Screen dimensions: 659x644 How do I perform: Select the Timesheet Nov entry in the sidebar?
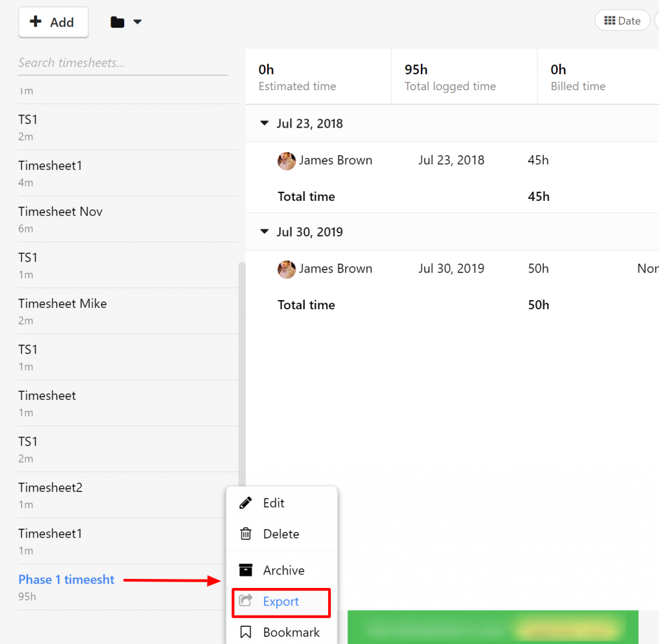60,211
